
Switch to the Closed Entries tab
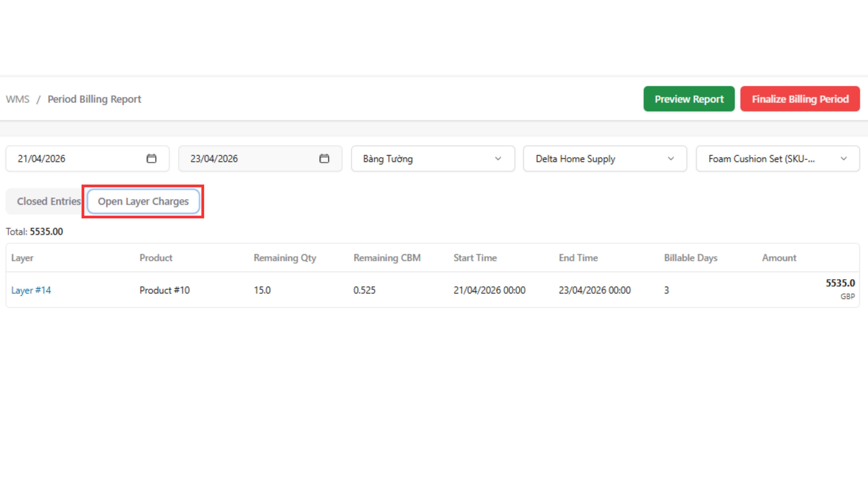tap(49, 201)
